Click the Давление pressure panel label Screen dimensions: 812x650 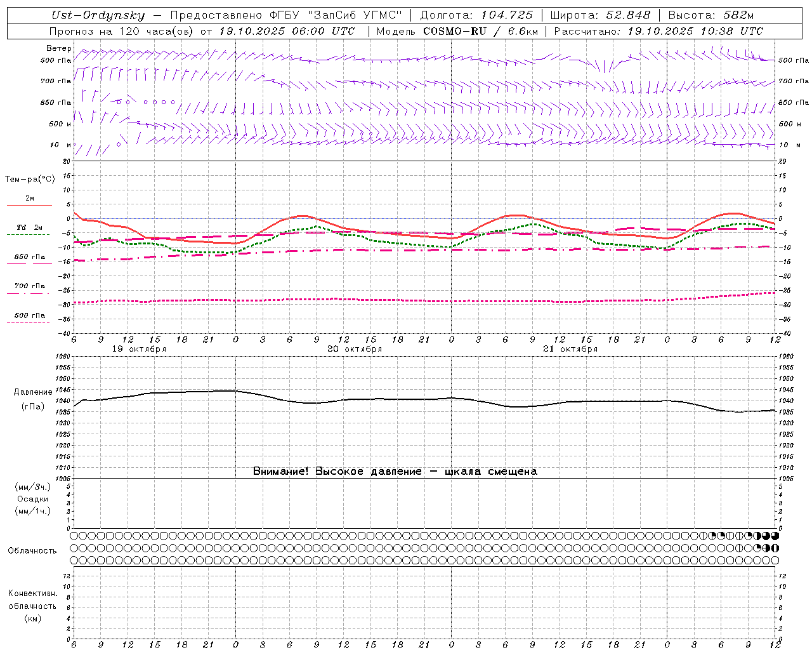click(x=33, y=392)
